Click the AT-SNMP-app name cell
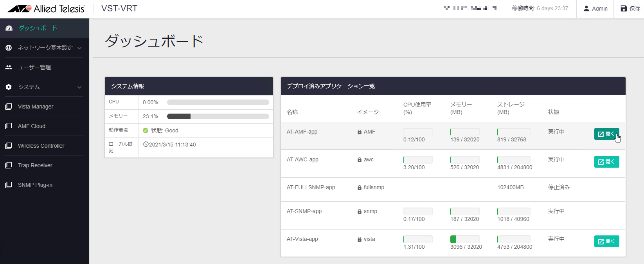This screenshot has height=264, width=644. pos(304,211)
